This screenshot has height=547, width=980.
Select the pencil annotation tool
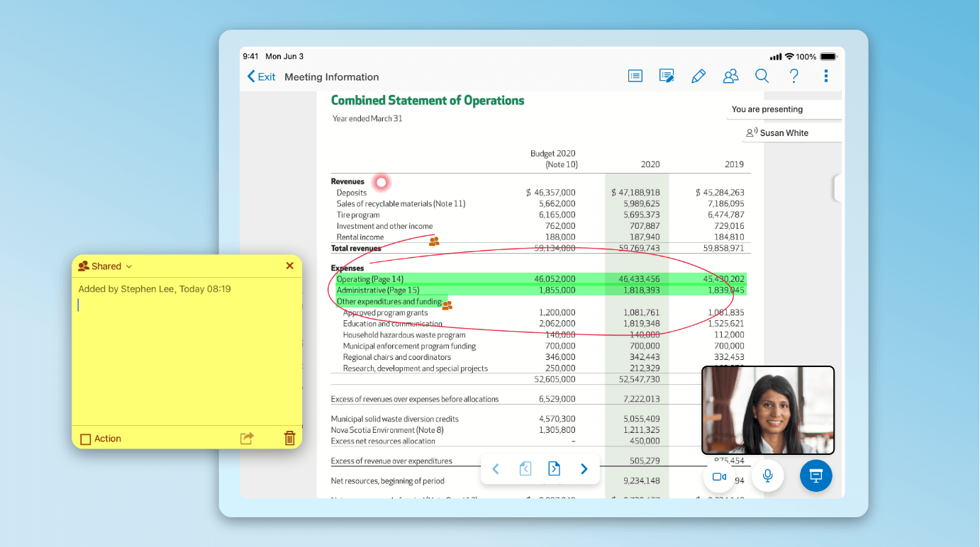click(x=698, y=76)
